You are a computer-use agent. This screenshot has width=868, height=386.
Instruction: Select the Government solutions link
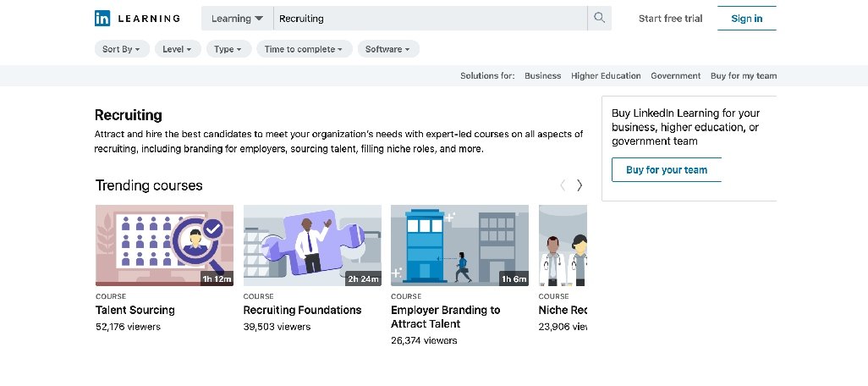(675, 75)
